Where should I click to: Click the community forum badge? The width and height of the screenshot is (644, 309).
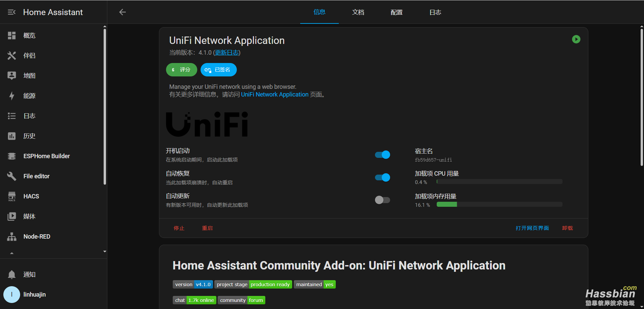[241, 300]
